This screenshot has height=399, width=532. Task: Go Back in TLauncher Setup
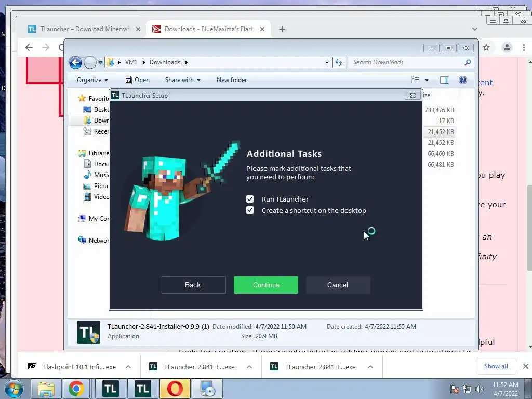tap(193, 285)
